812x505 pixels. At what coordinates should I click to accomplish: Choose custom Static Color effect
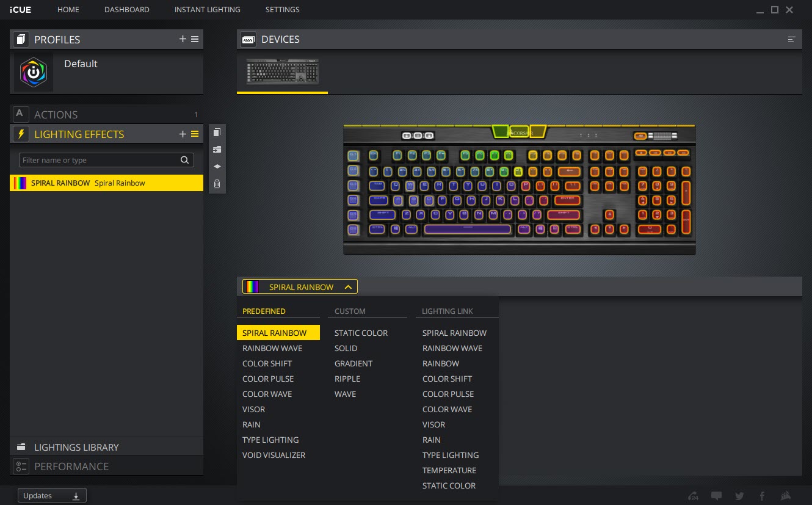point(361,333)
